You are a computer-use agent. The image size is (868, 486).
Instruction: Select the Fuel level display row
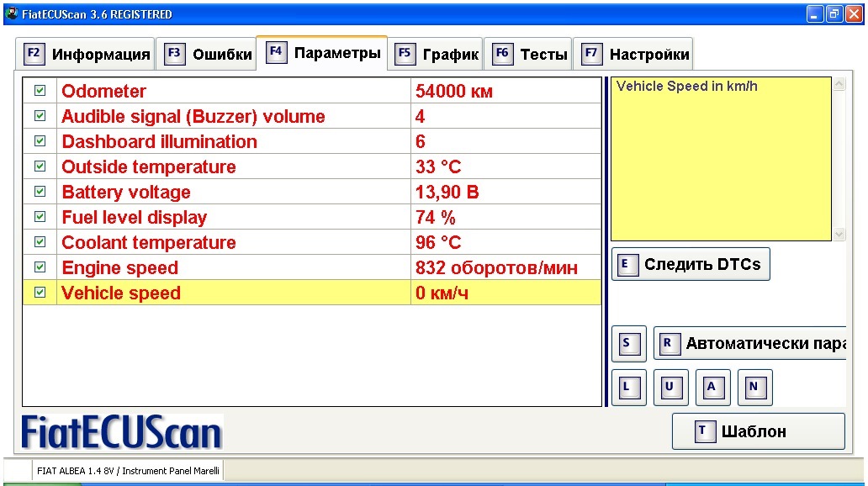click(312, 216)
